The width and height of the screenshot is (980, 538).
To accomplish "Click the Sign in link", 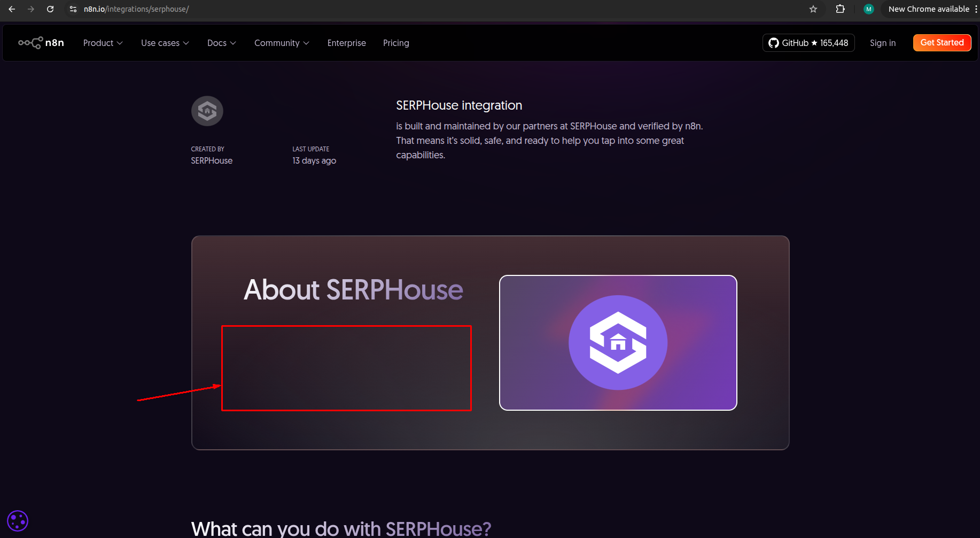I will click(x=883, y=43).
